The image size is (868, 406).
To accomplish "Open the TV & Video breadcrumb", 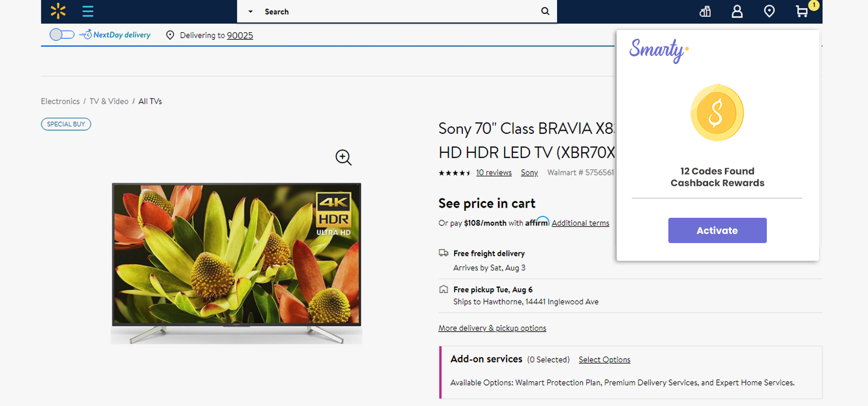I will point(109,101).
